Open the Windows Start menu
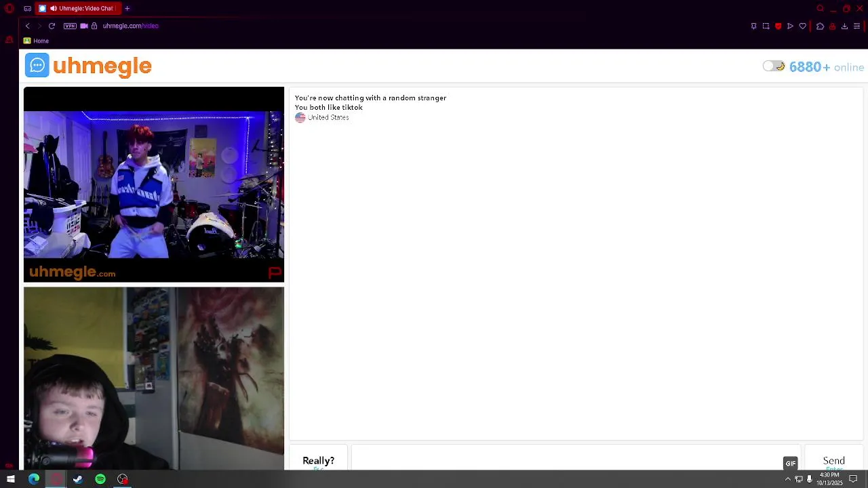Image resolution: width=868 pixels, height=488 pixels. (11, 479)
